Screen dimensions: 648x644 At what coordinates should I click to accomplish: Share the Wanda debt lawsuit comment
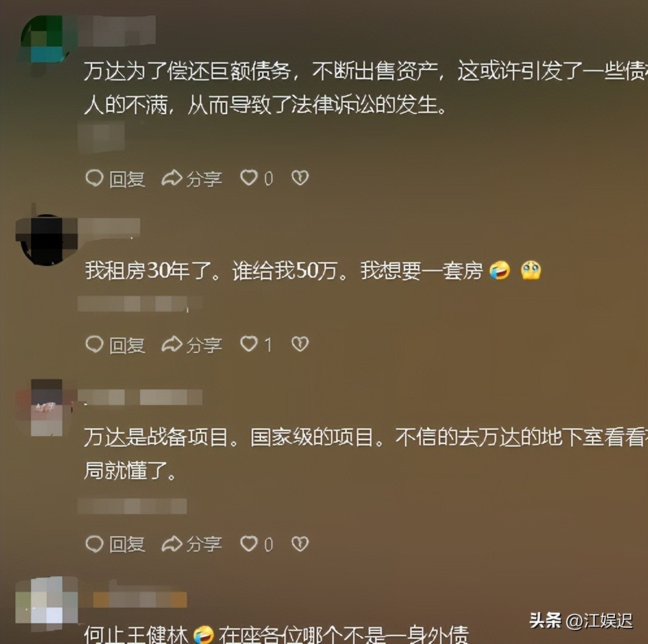pyautogui.click(x=192, y=179)
